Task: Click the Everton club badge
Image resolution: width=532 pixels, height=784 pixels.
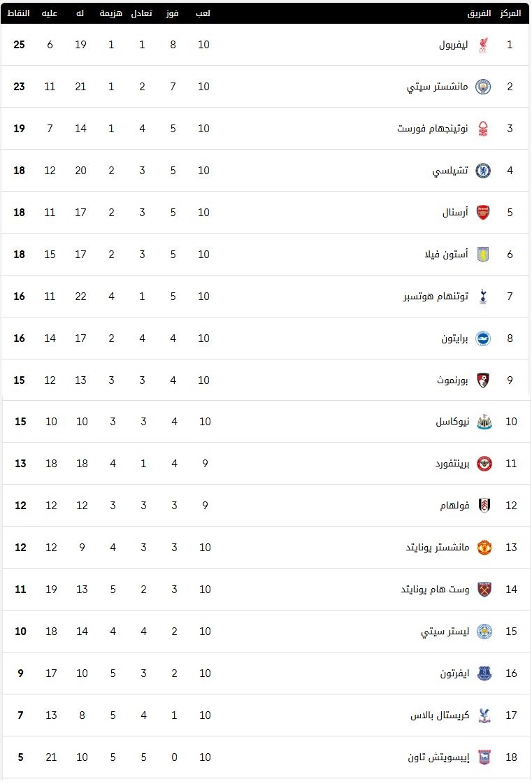Action: point(484,673)
